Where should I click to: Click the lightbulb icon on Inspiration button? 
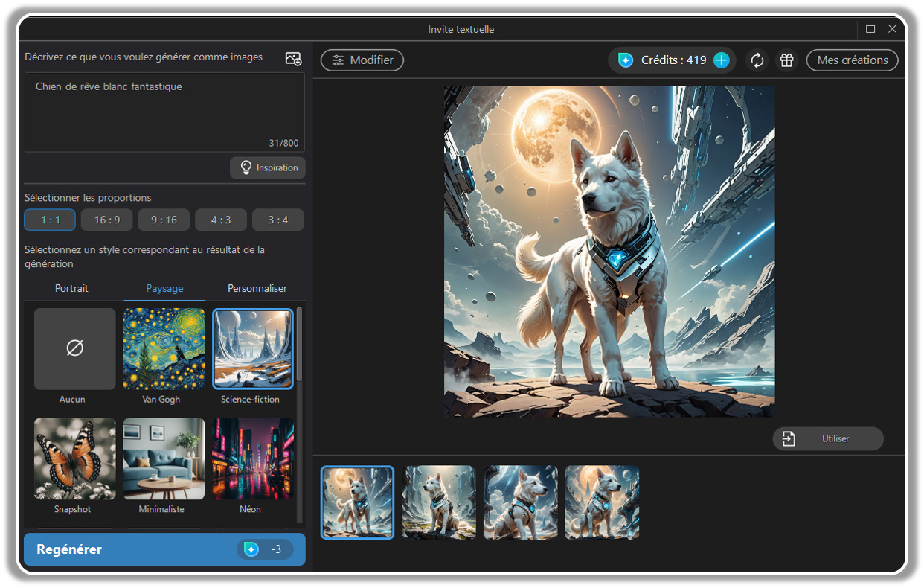246,167
